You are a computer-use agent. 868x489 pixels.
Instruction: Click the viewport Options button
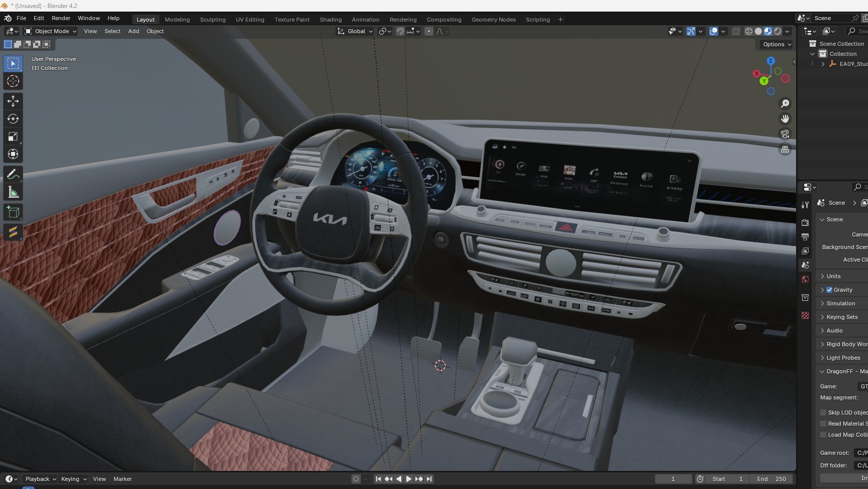tap(776, 44)
